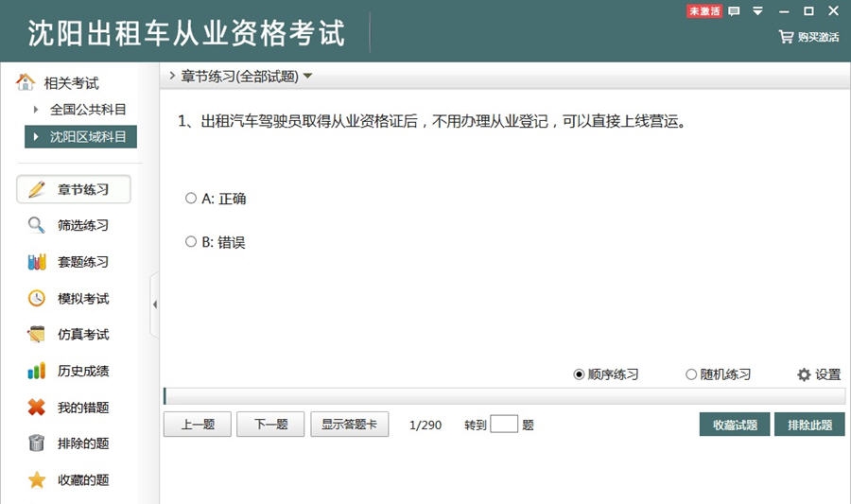
Task: Collapse the left sidebar with the arrow handle
Action: 155,304
